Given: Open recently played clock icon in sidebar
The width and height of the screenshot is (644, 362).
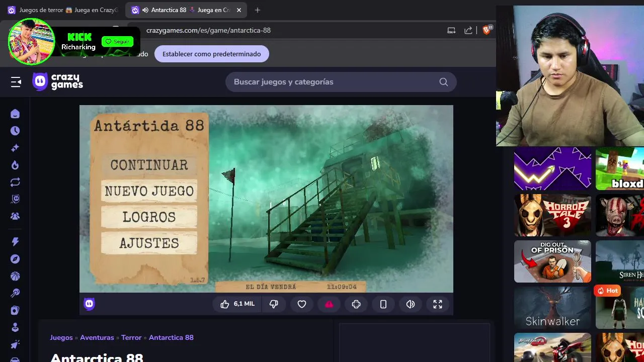Looking at the screenshot, I should 15,131.
